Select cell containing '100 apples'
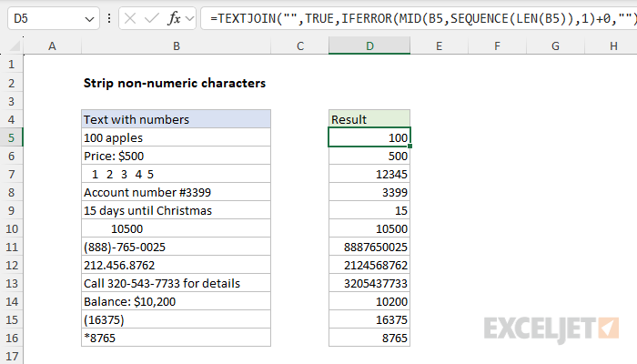637x364 pixels. pyautogui.click(x=176, y=137)
